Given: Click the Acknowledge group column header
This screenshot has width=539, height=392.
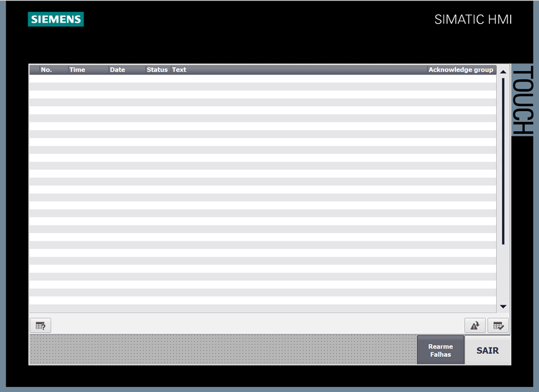Looking at the screenshot, I should [x=460, y=70].
